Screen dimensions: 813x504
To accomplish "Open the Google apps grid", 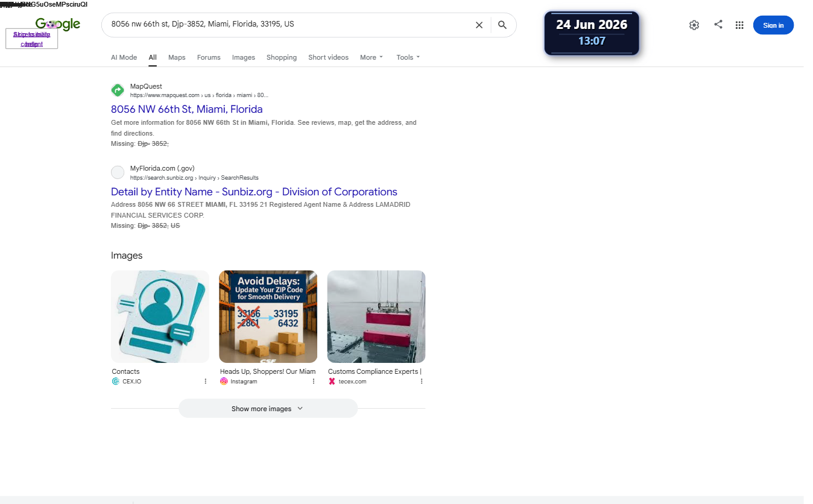I will tap(739, 25).
